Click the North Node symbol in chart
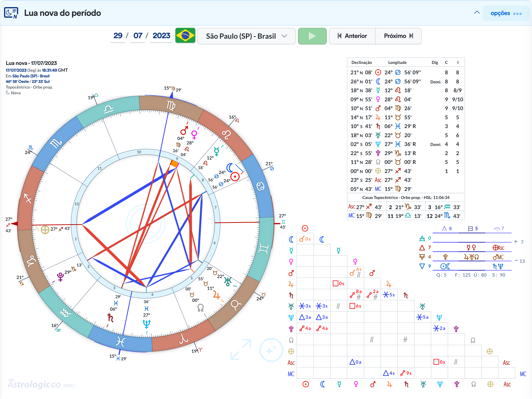 coord(200,308)
